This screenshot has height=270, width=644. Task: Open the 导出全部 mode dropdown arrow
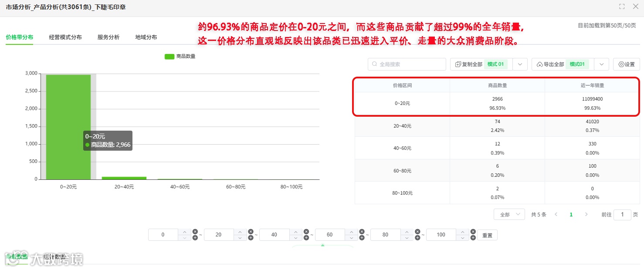601,64
